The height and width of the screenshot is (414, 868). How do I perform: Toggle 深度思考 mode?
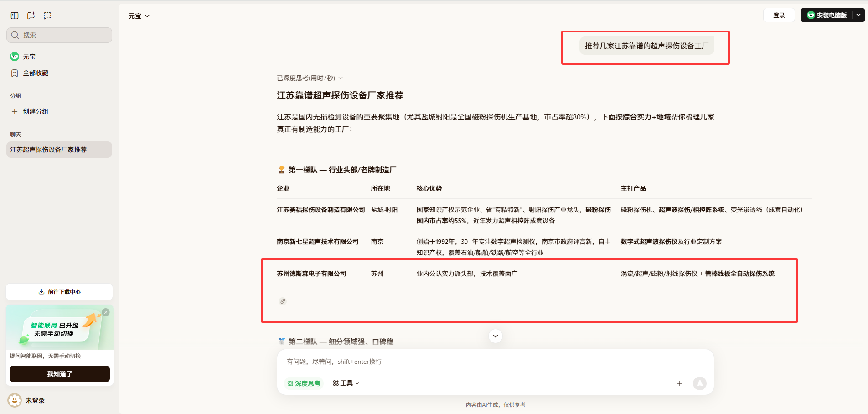[x=304, y=383]
